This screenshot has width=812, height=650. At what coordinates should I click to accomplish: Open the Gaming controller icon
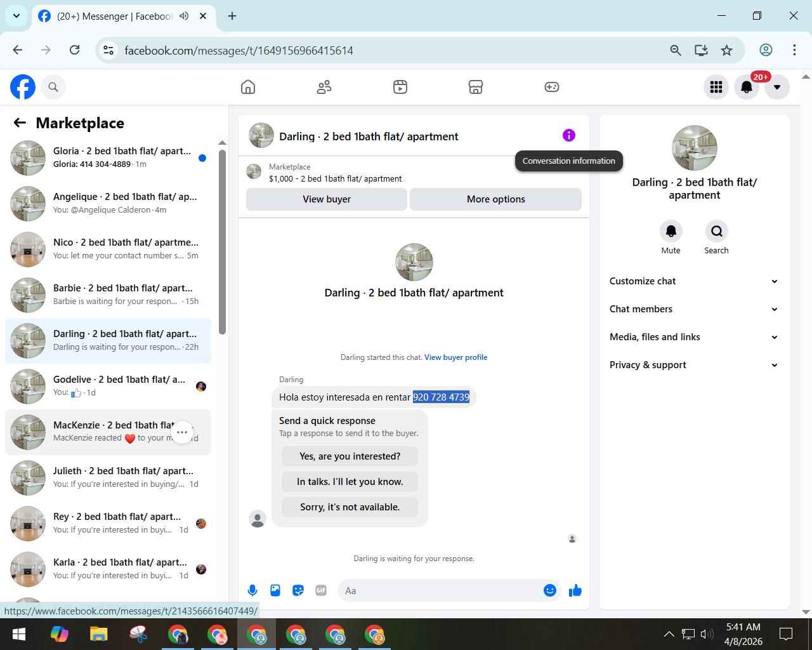pos(552,87)
